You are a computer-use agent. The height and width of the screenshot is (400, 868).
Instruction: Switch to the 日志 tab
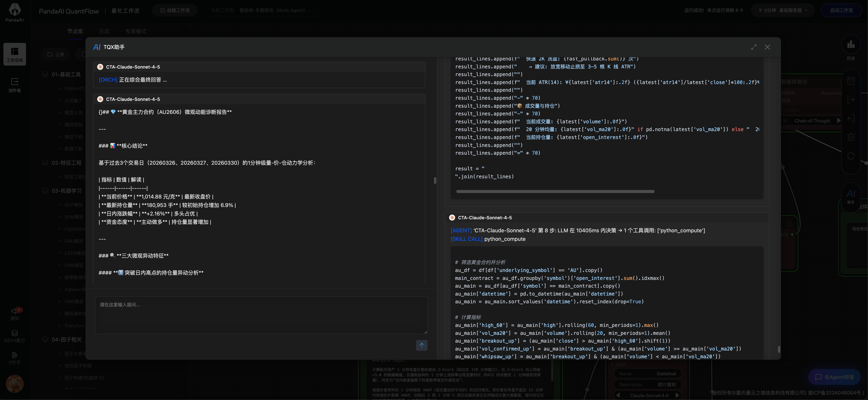(x=104, y=31)
